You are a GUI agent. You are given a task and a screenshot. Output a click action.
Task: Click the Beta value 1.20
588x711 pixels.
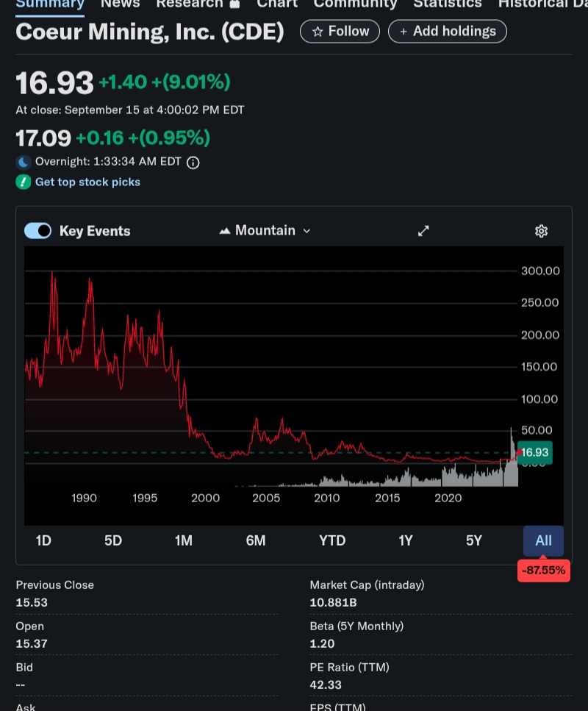[322, 644]
